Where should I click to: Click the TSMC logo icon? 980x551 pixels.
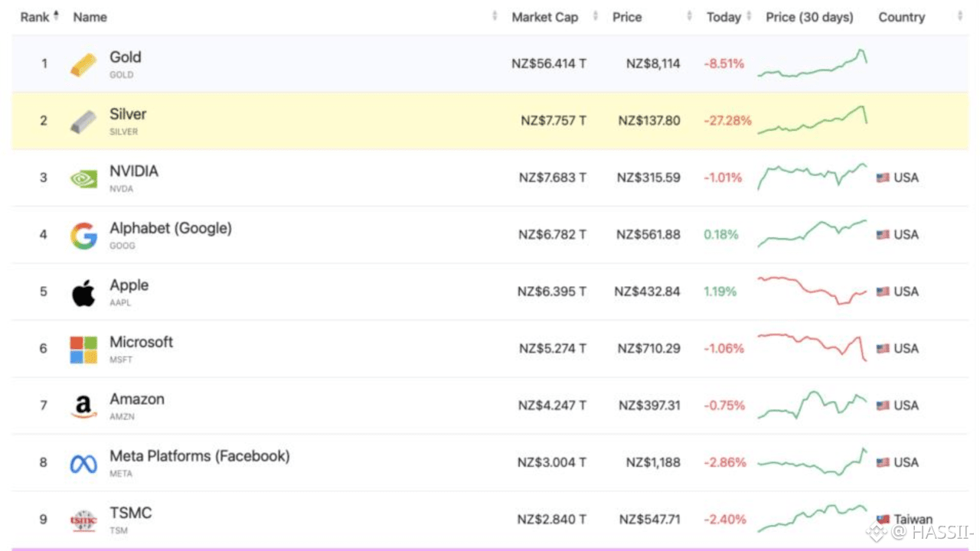83,520
